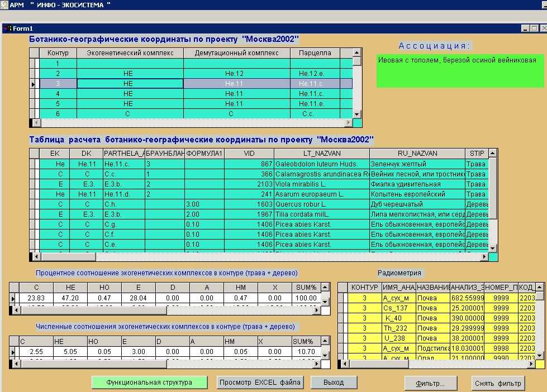Viewport: 547px width, 392px height.
Task: Maximize the Form1 window
Action: pos(535,28)
